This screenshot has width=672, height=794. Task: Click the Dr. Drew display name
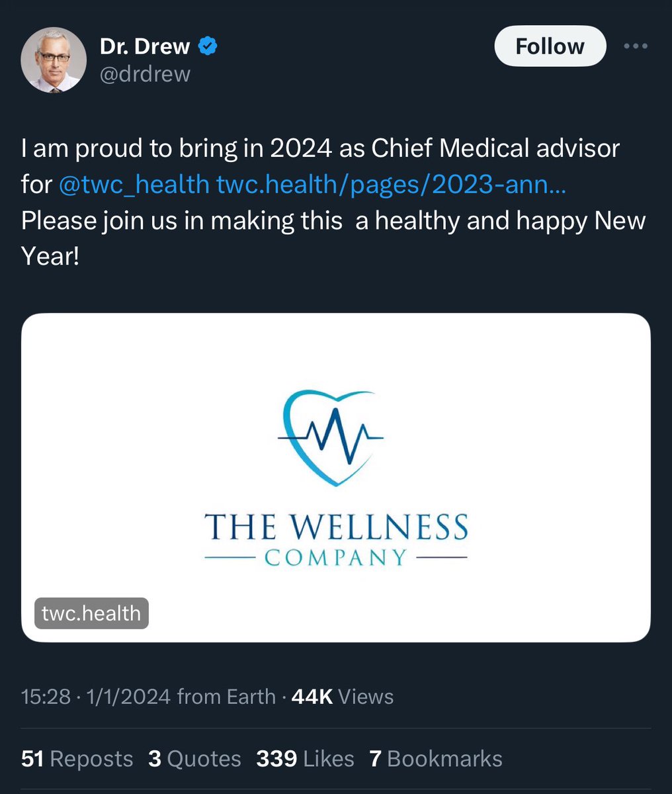coord(145,46)
